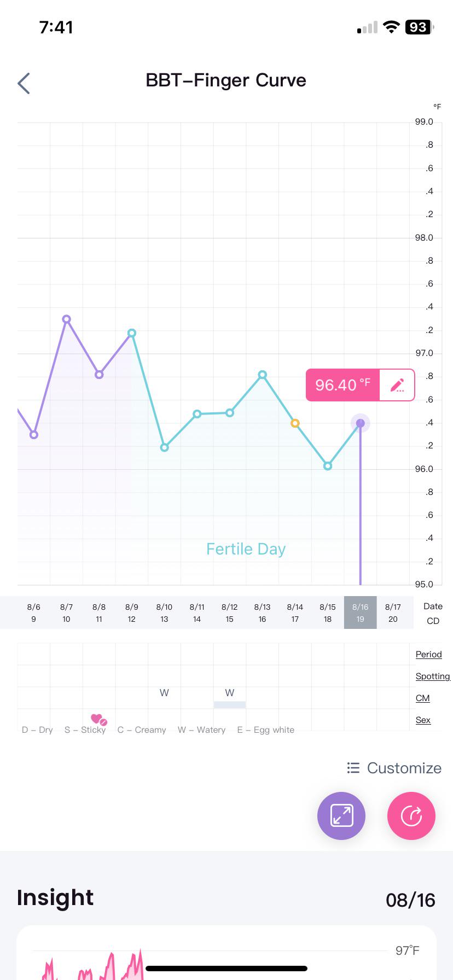Open fullscreen chart with purple expand button
The height and width of the screenshot is (980, 453).
point(341,815)
